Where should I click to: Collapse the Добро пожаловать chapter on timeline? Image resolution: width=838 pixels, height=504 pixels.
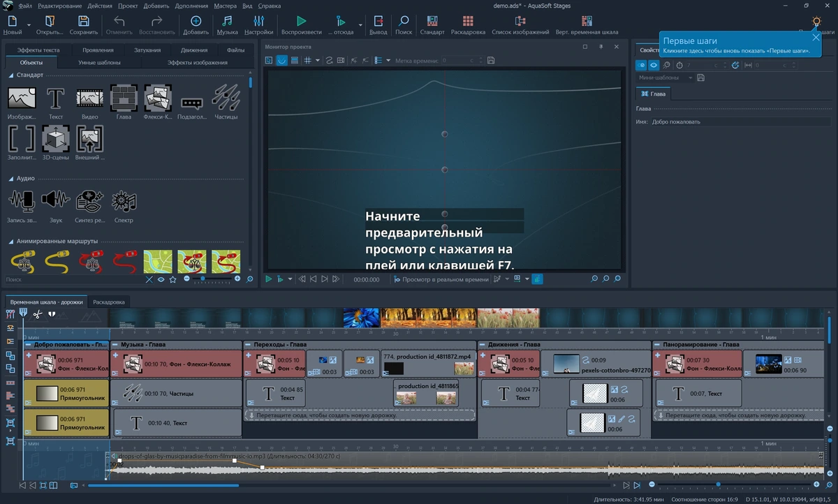point(28,345)
